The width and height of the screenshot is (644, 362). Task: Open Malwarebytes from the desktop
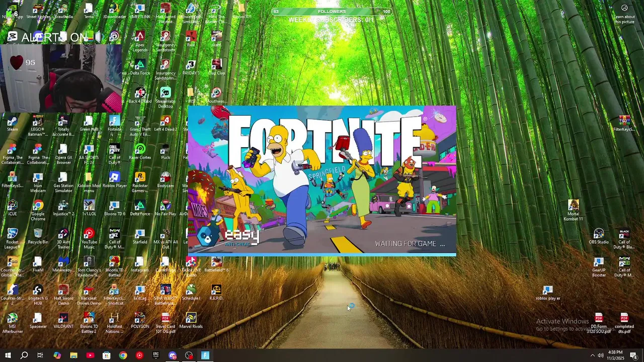point(63,265)
